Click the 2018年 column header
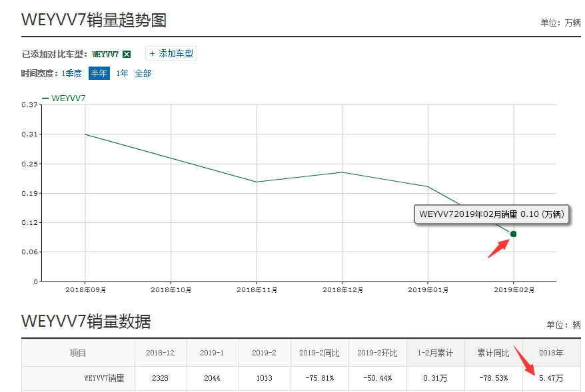Image resolution: width=585 pixels, height=392 pixels. [551, 353]
